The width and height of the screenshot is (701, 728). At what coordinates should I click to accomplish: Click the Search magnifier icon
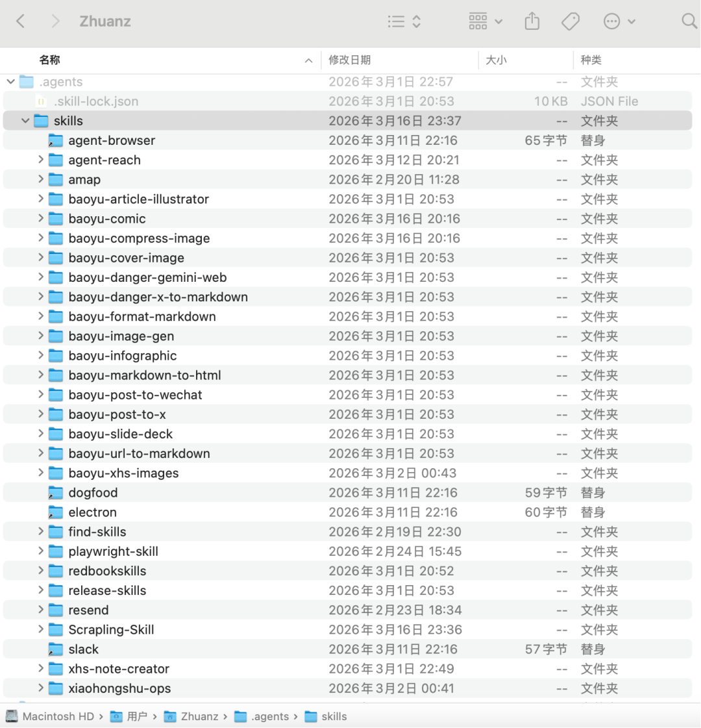(689, 21)
